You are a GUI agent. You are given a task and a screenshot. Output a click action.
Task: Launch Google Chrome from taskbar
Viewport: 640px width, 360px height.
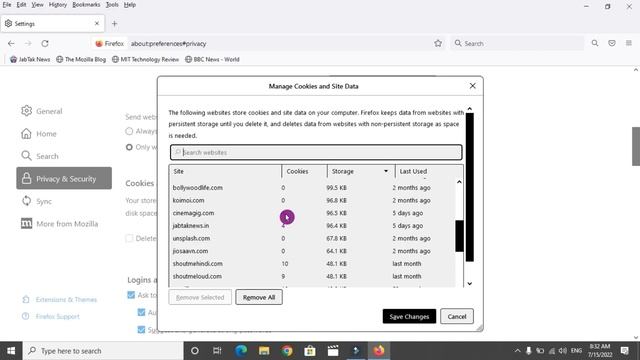point(287,351)
